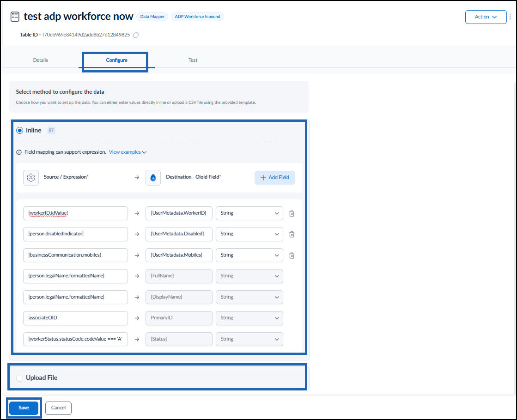Open the Action dropdown
Screen dimensions: 517x420
tap(486, 17)
